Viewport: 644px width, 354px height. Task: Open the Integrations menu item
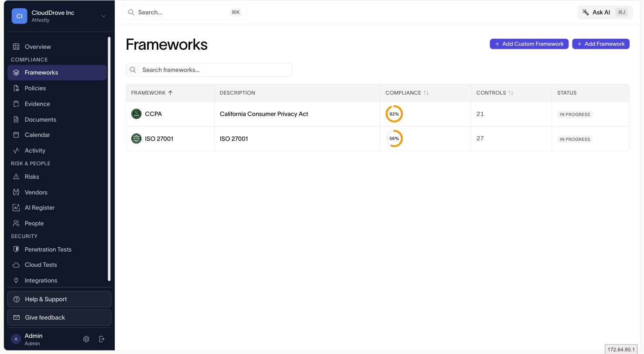pos(57,280)
